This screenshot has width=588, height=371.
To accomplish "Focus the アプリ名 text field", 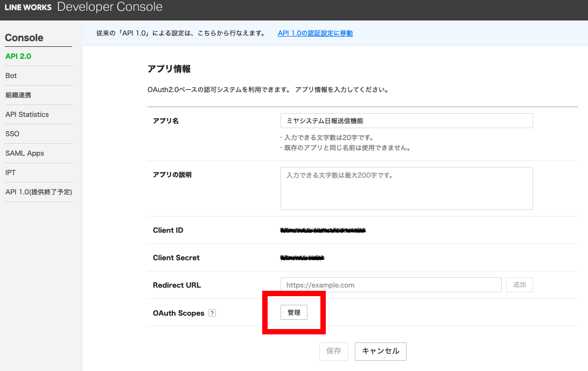I will [x=407, y=121].
